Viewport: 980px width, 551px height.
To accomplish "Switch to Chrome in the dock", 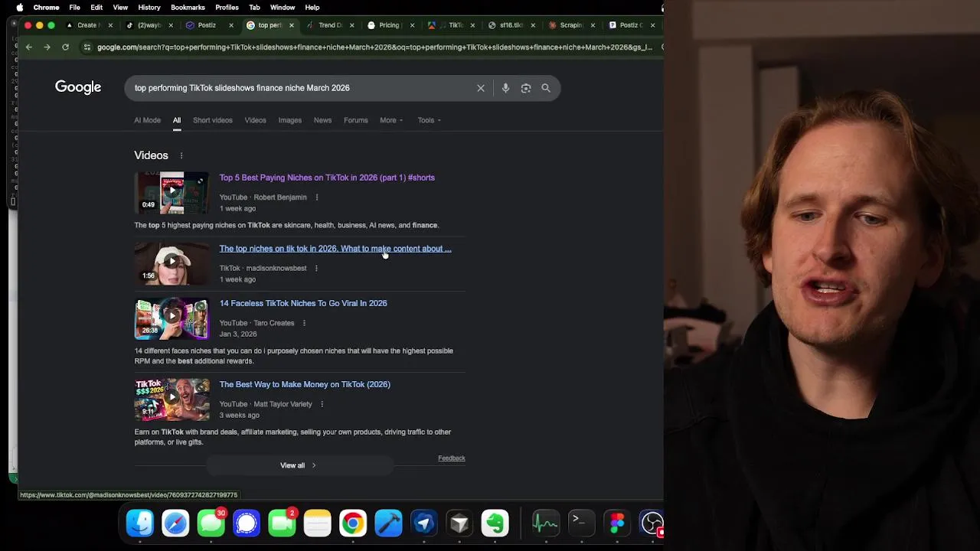I will (x=353, y=523).
